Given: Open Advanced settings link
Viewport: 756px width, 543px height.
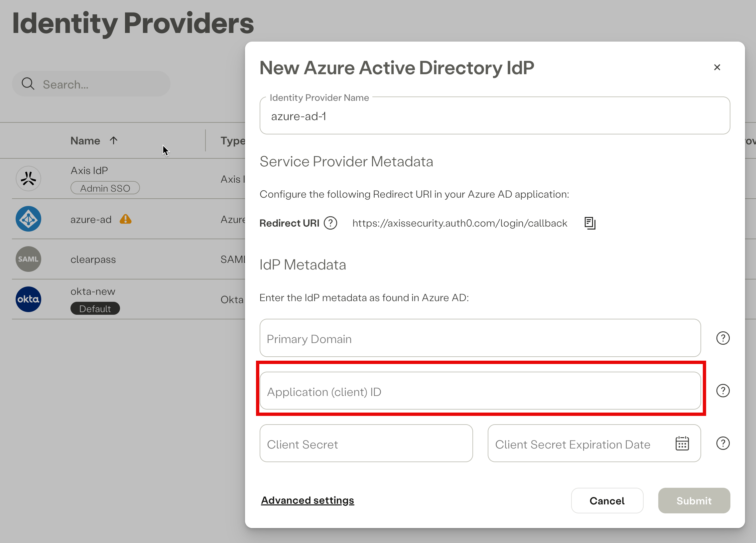Looking at the screenshot, I should [307, 500].
